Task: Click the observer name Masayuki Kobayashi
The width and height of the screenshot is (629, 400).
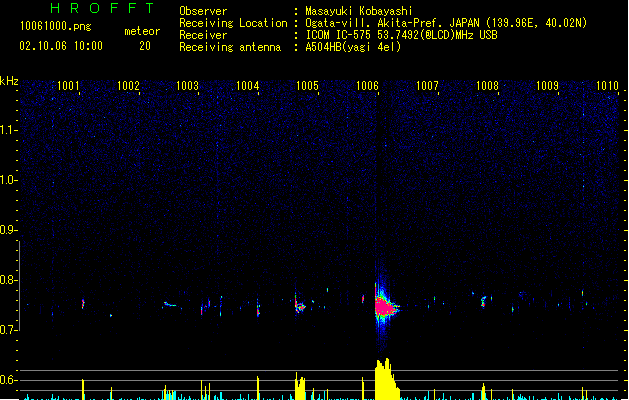Action: coord(359,11)
